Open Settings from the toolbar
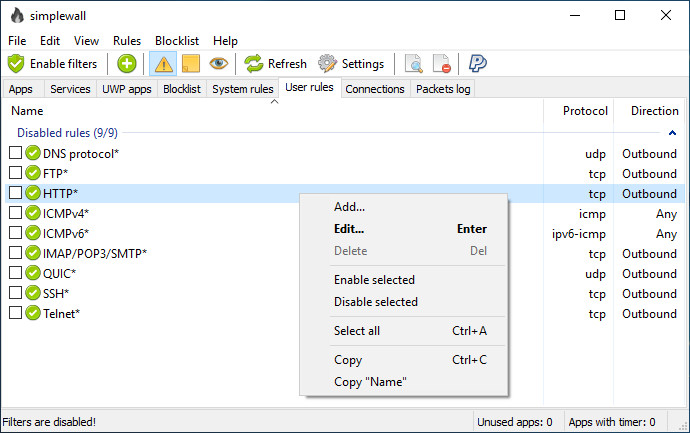690x433 pixels. [351, 64]
